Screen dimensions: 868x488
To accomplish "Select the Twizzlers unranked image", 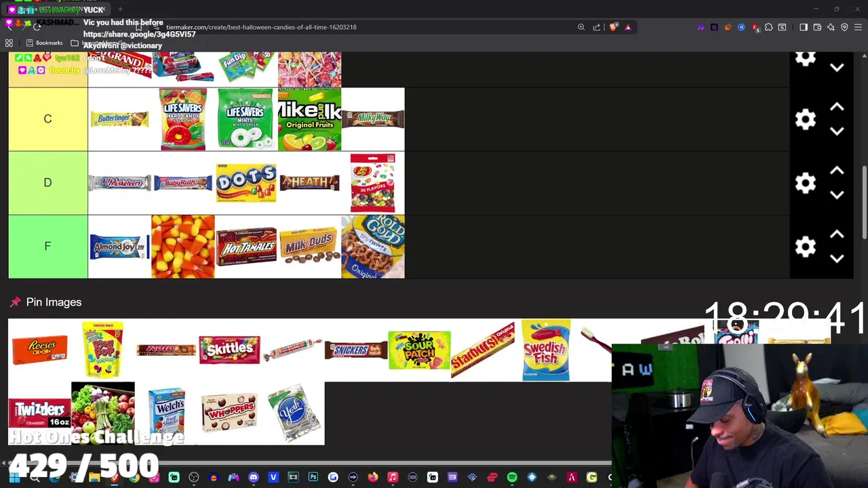I will [x=39, y=413].
